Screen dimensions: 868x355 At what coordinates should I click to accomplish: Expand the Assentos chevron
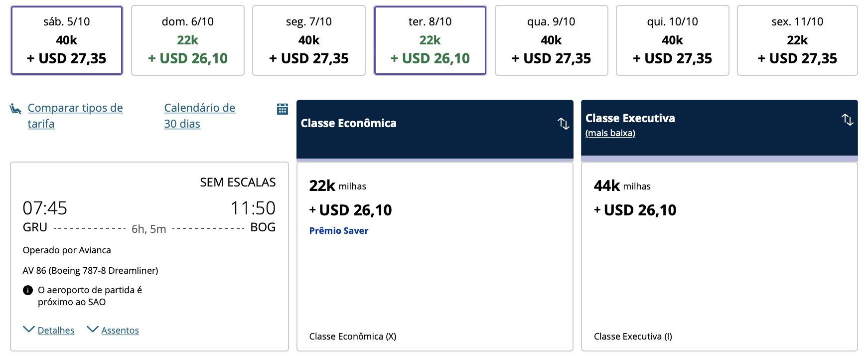(93, 329)
